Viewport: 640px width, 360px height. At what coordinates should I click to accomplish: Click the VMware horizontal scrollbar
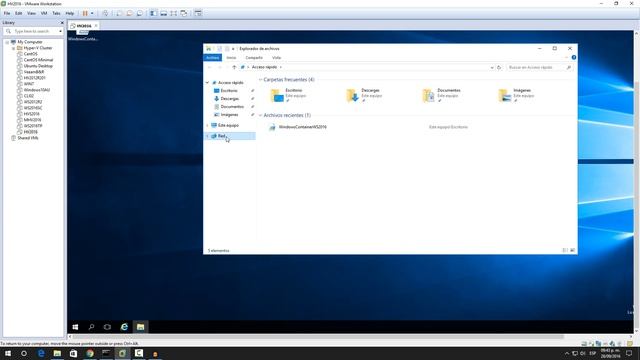pyautogui.click(x=318, y=337)
